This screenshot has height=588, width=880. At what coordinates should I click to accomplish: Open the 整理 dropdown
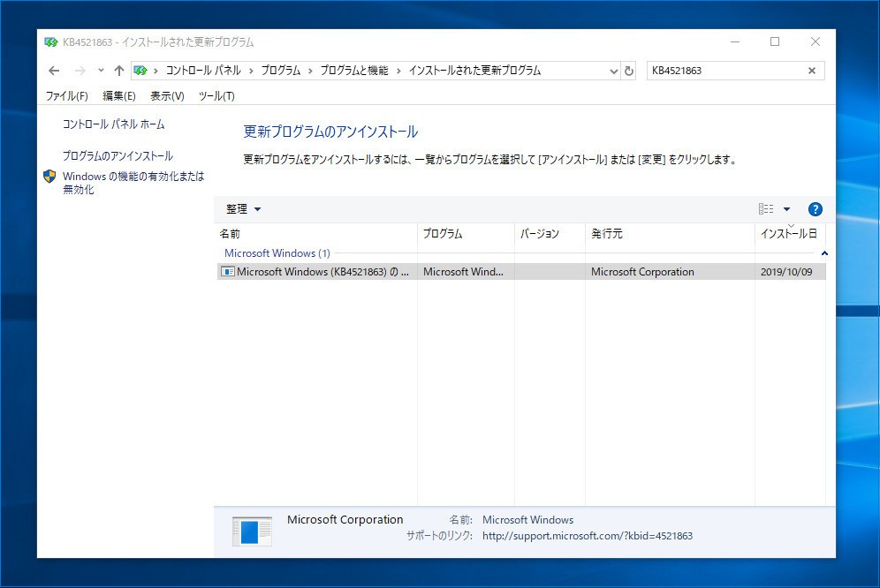(x=244, y=208)
